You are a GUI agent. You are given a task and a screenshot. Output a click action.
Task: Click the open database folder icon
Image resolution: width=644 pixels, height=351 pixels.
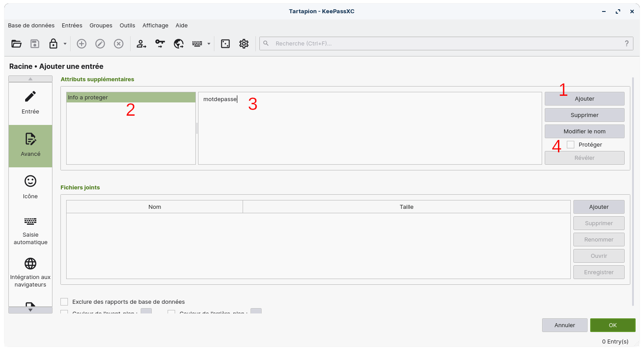(x=16, y=43)
